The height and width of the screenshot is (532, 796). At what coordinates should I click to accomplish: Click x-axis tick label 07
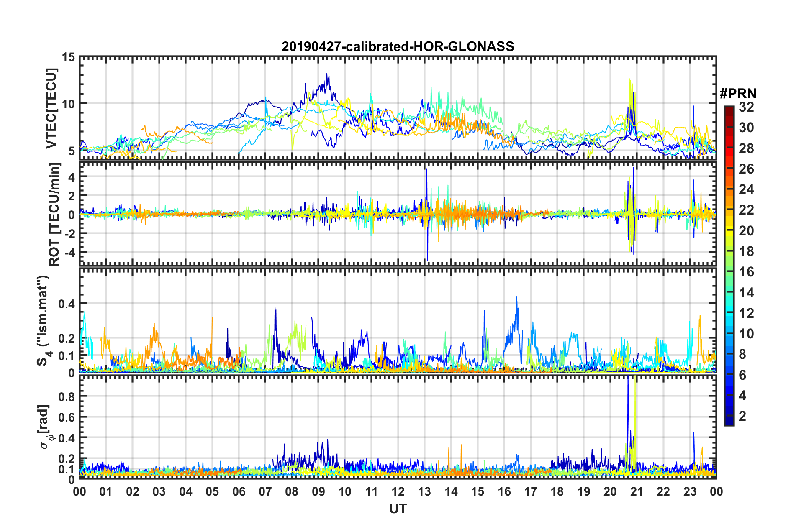click(x=265, y=491)
